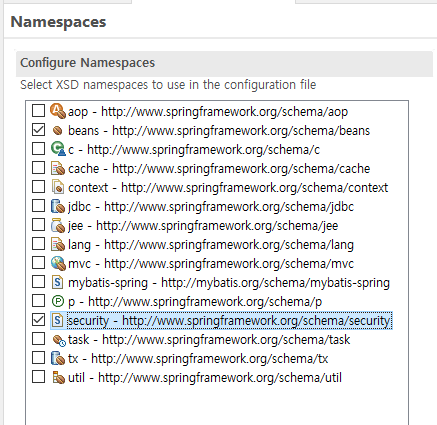
Task: Enable the aop namespace checkbox
Action: pos(38,111)
